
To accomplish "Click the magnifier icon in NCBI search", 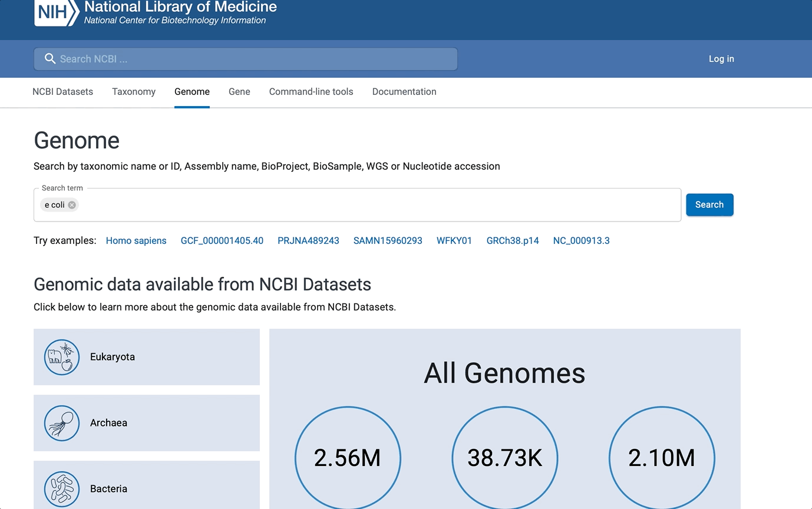I will click(x=50, y=59).
